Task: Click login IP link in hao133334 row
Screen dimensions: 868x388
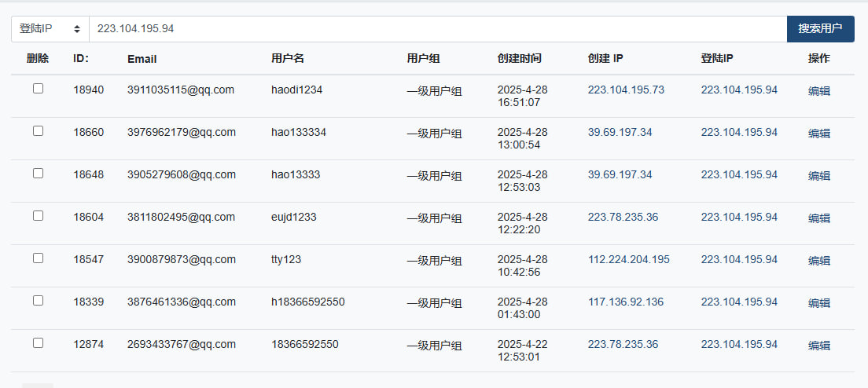Action: pyautogui.click(x=739, y=132)
